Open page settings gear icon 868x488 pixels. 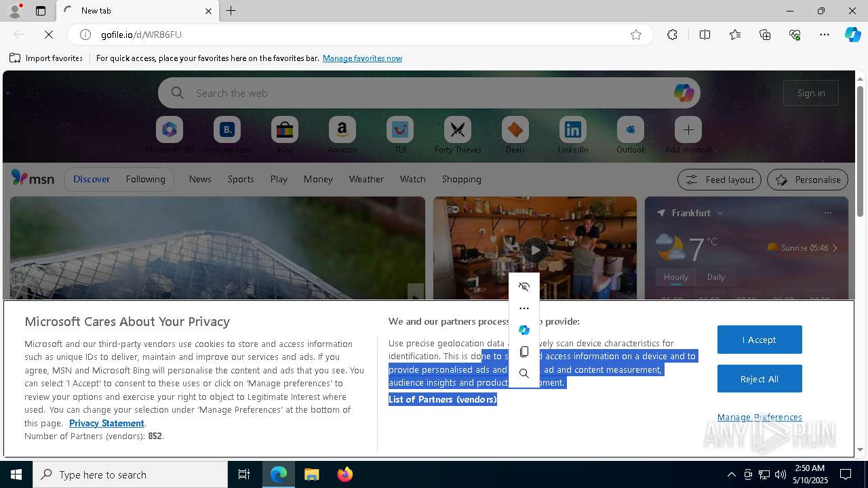pyautogui.click(x=764, y=93)
